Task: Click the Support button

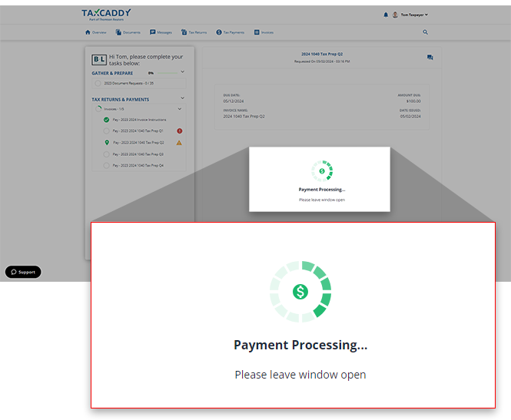Action: [x=23, y=272]
